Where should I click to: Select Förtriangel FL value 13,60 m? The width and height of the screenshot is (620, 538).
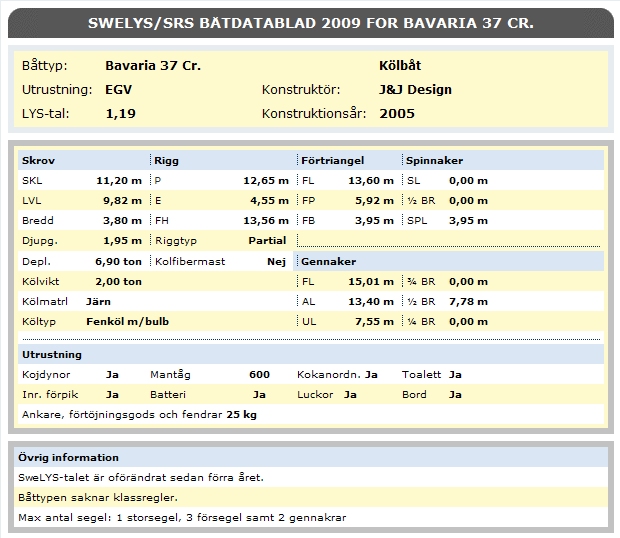[371, 181]
